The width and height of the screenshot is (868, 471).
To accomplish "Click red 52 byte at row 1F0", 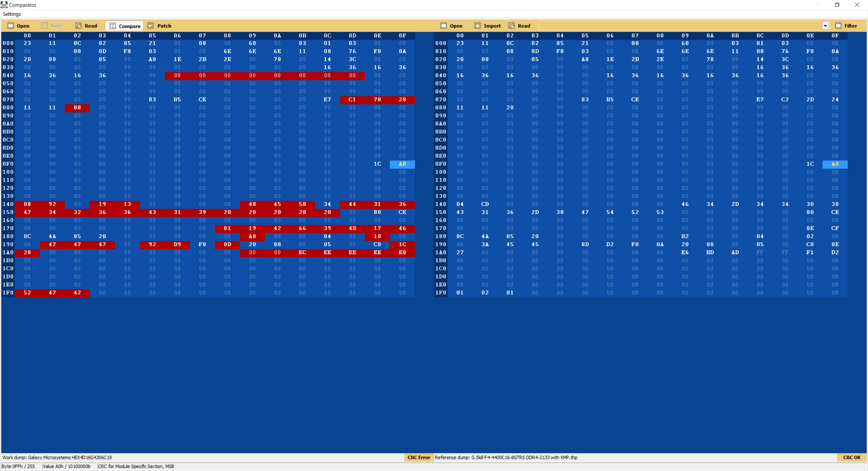I will [27, 293].
